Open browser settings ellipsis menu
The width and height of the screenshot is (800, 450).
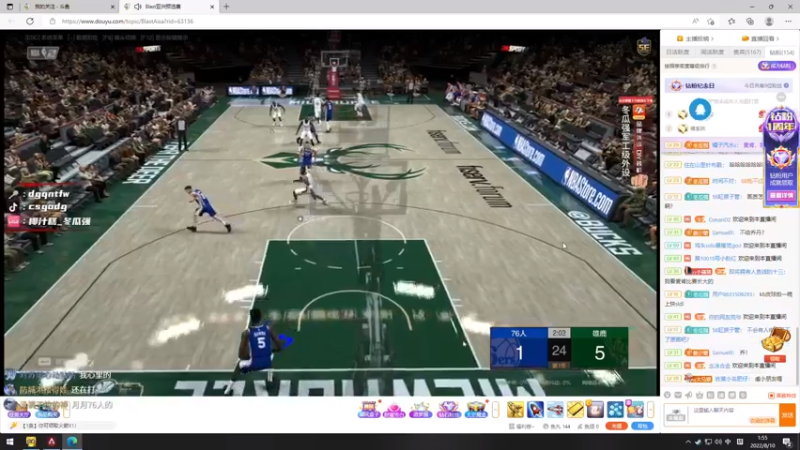pyautogui.click(x=788, y=21)
